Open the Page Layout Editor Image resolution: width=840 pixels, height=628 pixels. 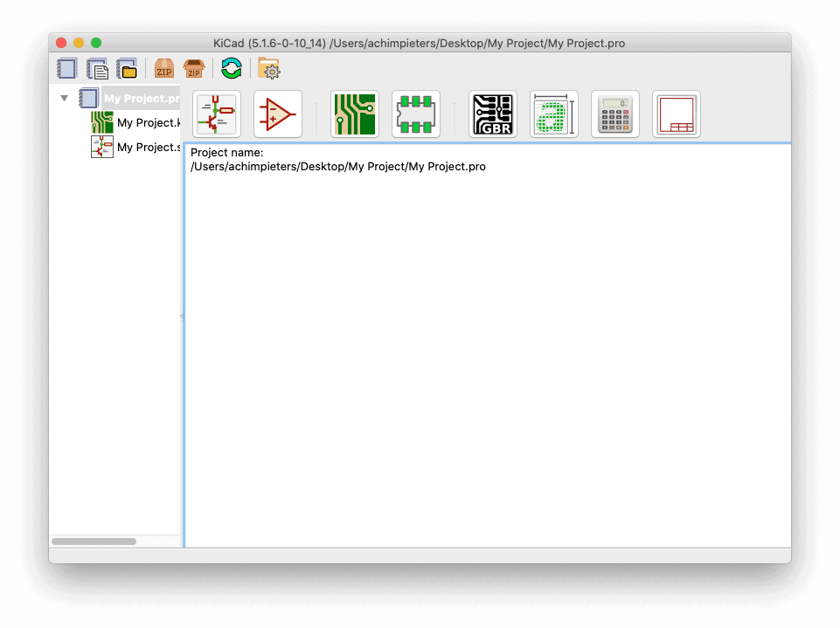pos(676,114)
